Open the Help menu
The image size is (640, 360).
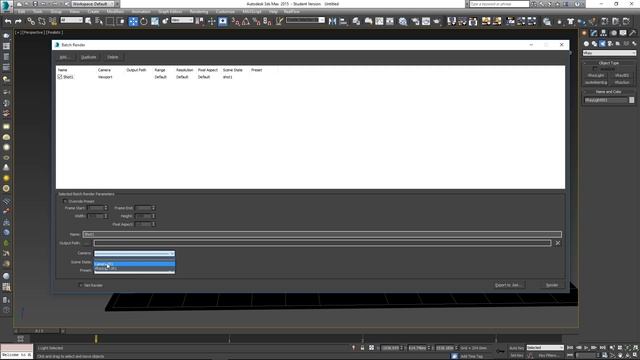(273, 12)
